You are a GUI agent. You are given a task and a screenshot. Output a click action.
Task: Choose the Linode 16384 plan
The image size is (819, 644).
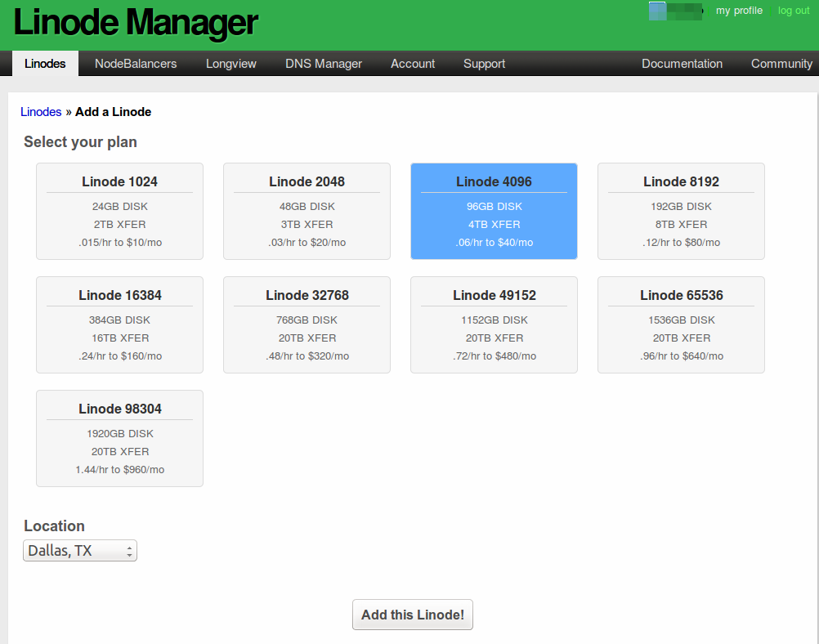point(119,325)
